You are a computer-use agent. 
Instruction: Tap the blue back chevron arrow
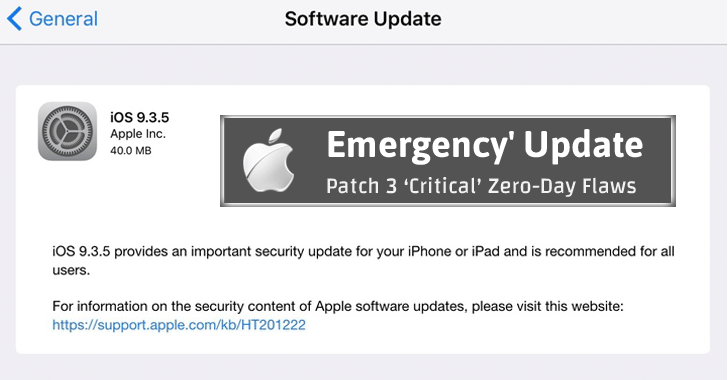(14, 19)
